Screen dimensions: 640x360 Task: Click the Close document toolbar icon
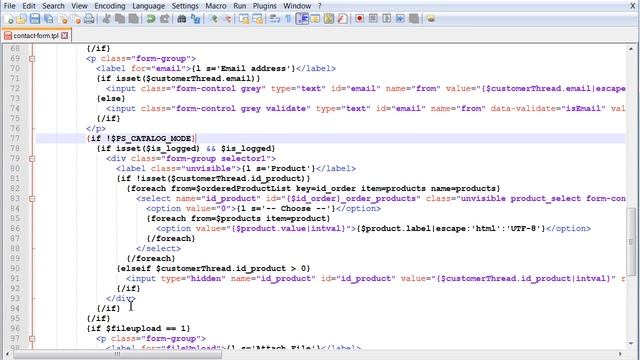click(x=62, y=19)
